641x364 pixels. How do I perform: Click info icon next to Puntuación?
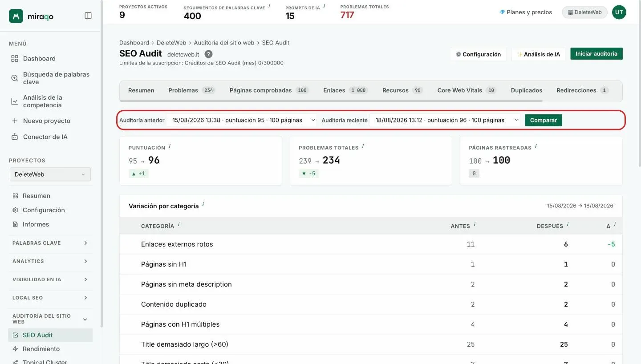[170, 146]
